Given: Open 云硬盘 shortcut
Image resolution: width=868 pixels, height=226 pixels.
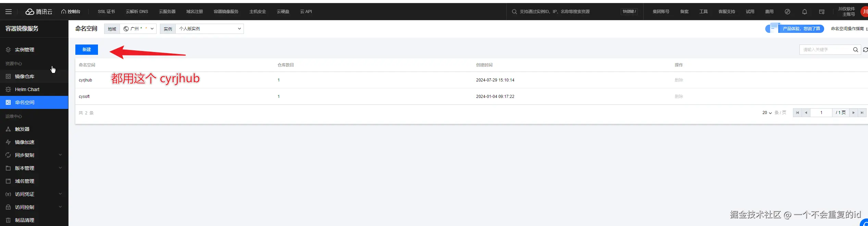Looking at the screenshot, I should click(x=283, y=12).
